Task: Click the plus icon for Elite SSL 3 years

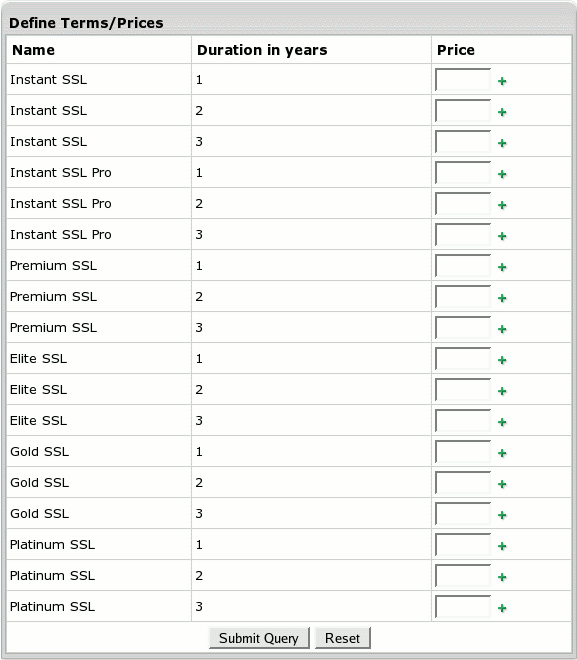Action: (502, 422)
